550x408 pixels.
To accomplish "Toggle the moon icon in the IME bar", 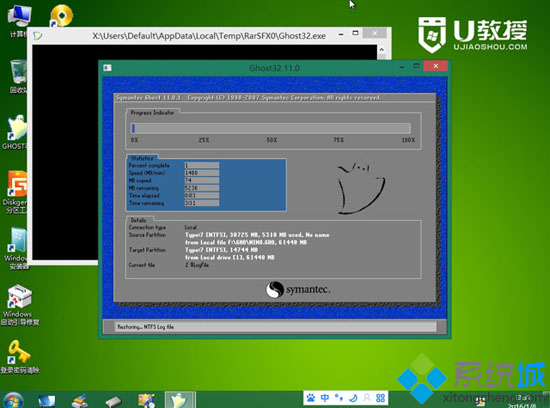I will point(353,398).
